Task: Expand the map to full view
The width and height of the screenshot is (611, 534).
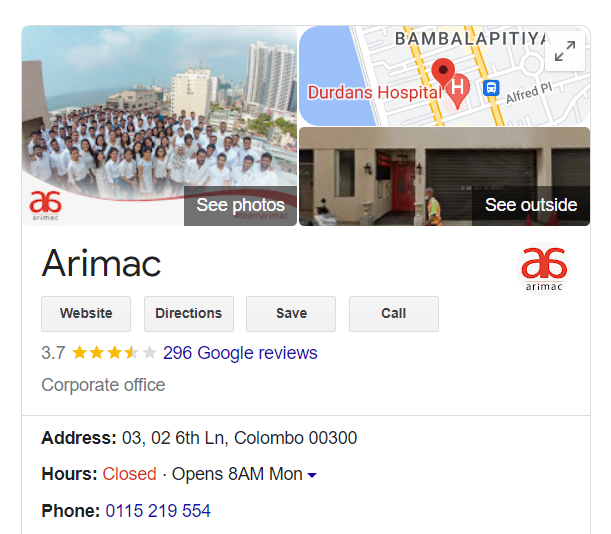Action: (x=565, y=51)
